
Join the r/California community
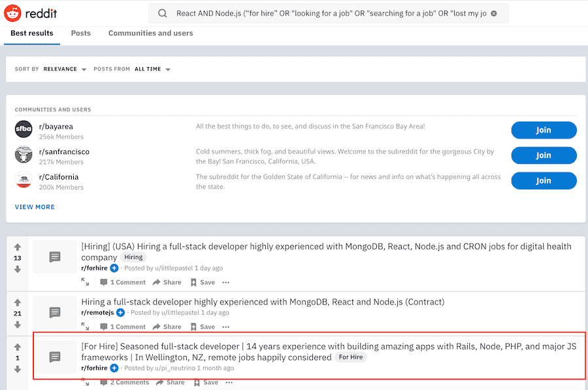tap(544, 180)
